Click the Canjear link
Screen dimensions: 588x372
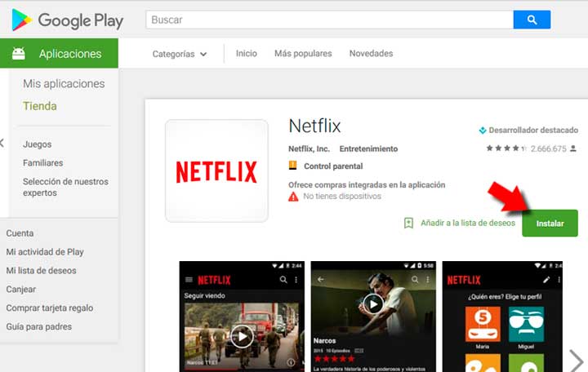click(x=21, y=290)
